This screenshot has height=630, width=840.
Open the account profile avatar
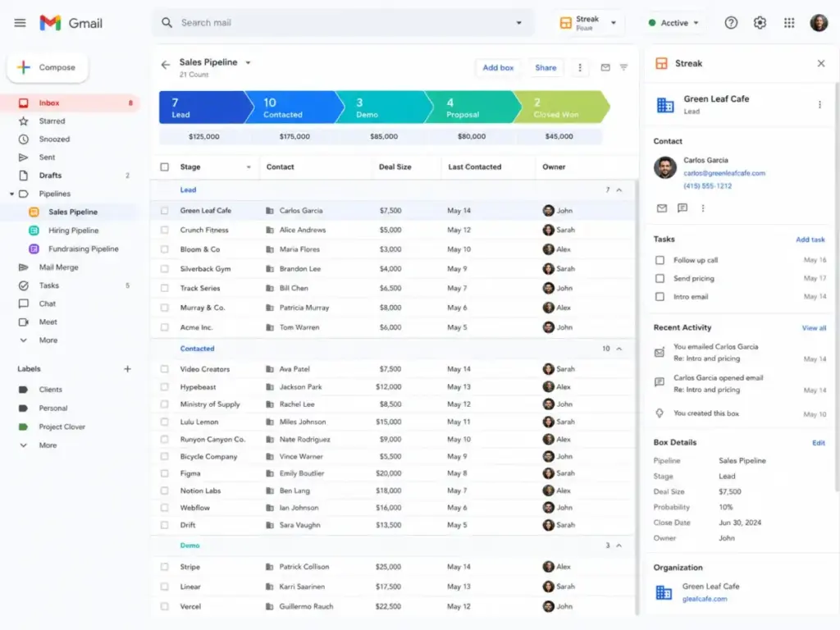pyautogui.click(x=819, y=22)
